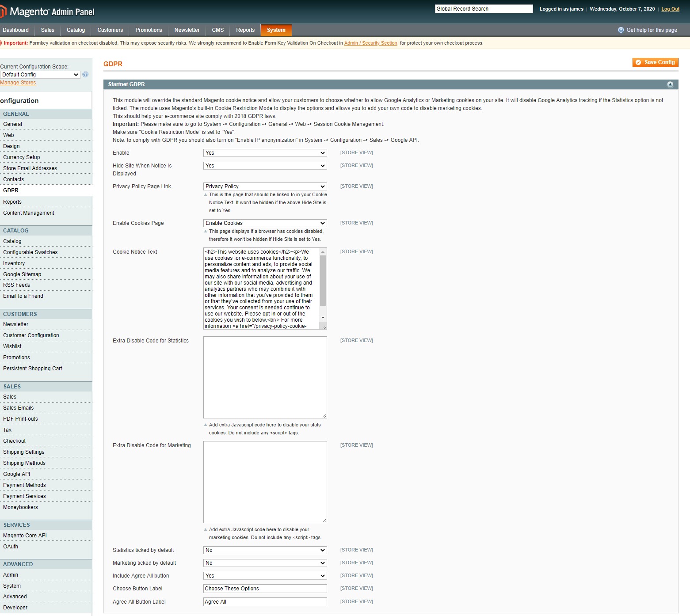Open Inventory configuration
The width and height of the screenshot is (690, 616).
pos(46,263)
